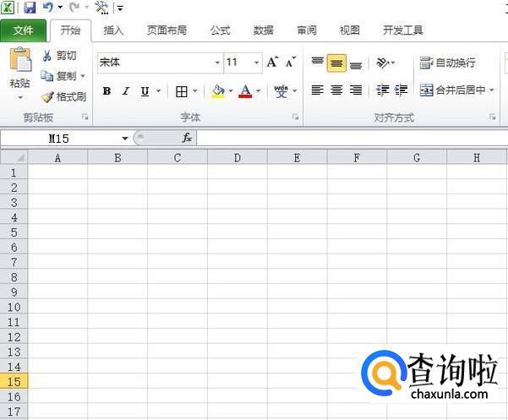Switch to the 审阅 (Review) tab
Screen dimensions: 508x420
coord(307,30)
